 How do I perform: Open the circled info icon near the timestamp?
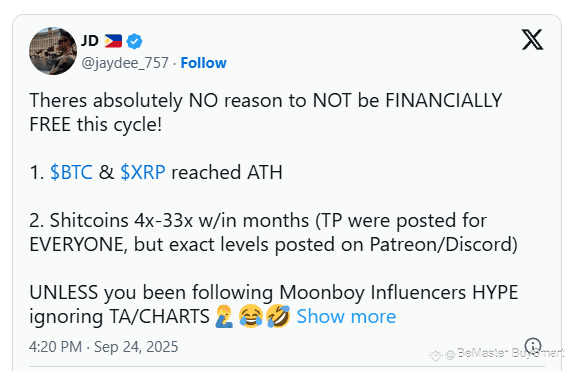533,345
